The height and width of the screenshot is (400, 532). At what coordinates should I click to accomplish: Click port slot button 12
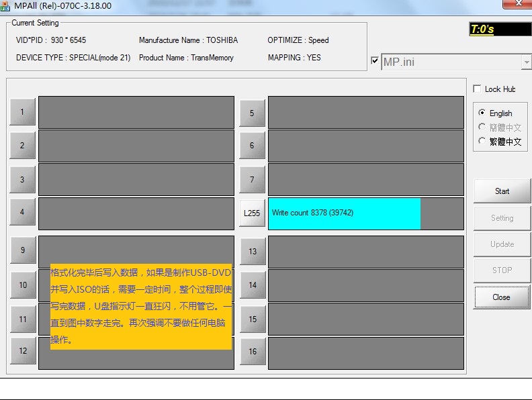(23, 351)
